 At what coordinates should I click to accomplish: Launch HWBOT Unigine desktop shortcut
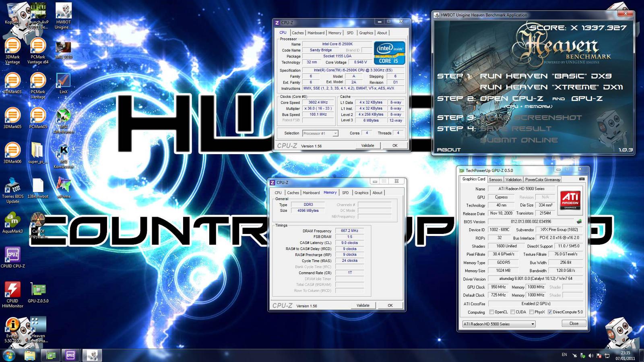[63, 16]
